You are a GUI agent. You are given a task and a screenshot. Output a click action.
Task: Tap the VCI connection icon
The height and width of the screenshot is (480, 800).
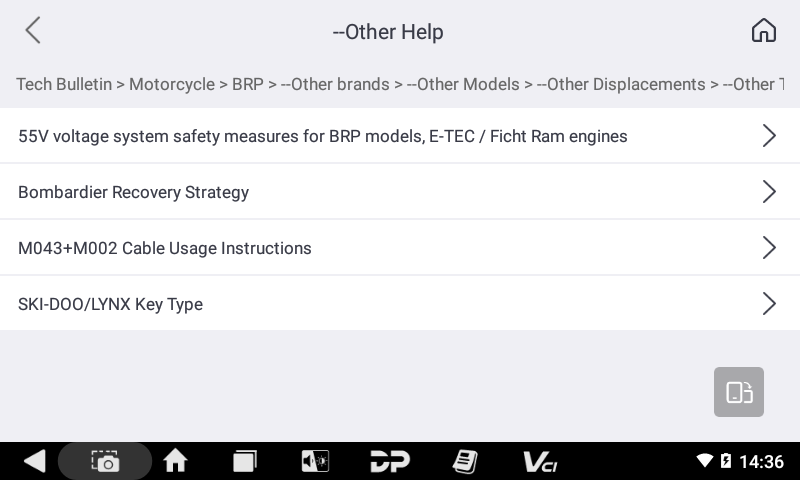540,461
